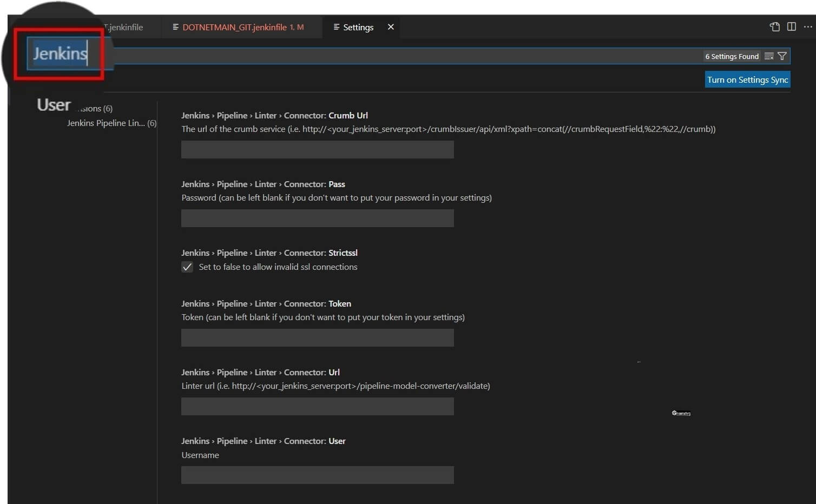Switch to the Settings tab
Viewport: 816px width, 504px height.
click(x=358, y=27)
